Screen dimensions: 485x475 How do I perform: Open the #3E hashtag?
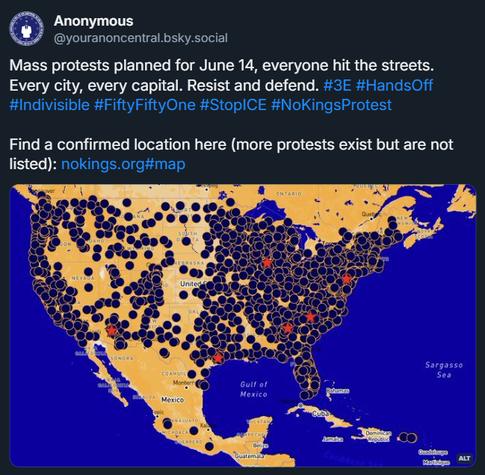(x=337, y=85)
